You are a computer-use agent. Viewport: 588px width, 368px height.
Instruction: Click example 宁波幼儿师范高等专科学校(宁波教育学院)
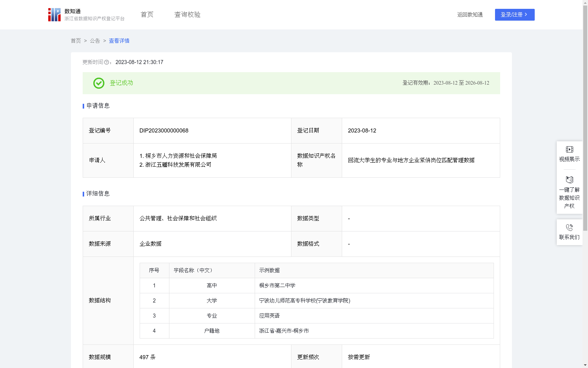305,301
